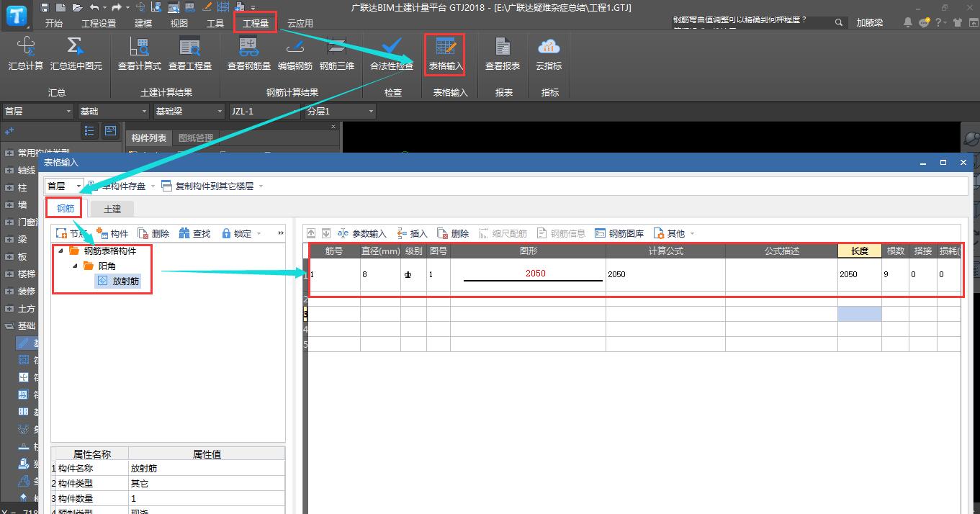This screenshot has height=514, width=980.
Task: Switch to the 视图 ribbon tab
Action: pos(179,23)
